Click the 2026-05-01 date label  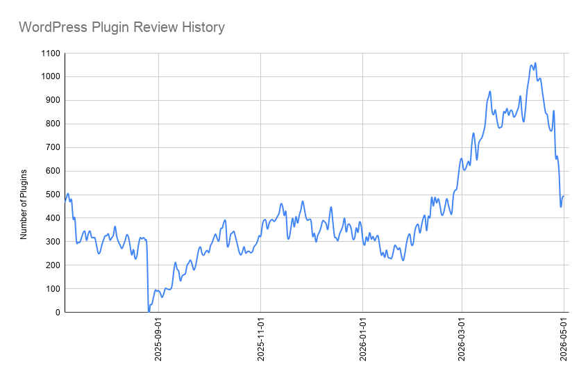click(x=564, y=339)
